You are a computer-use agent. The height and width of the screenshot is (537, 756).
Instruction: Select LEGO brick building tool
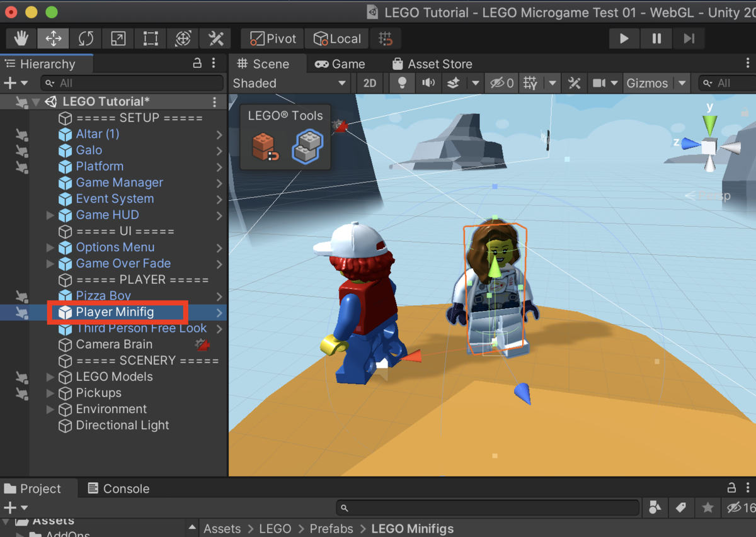click(x=307, y=146)
